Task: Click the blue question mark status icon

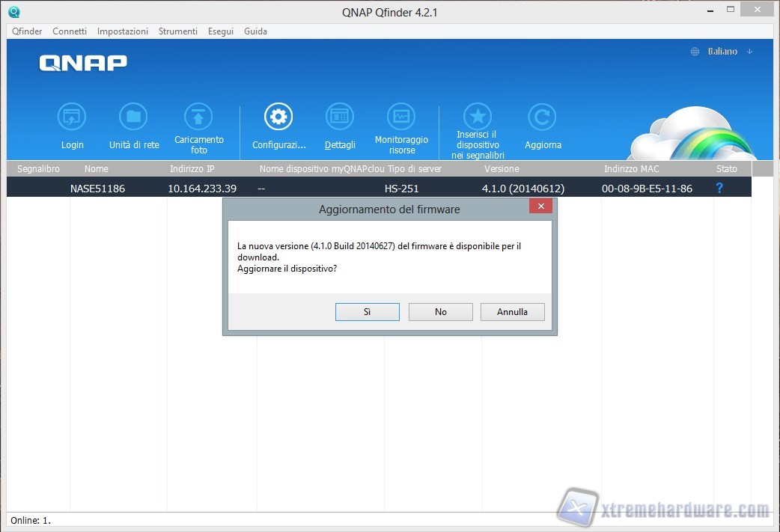Action: tap(719, 188)
